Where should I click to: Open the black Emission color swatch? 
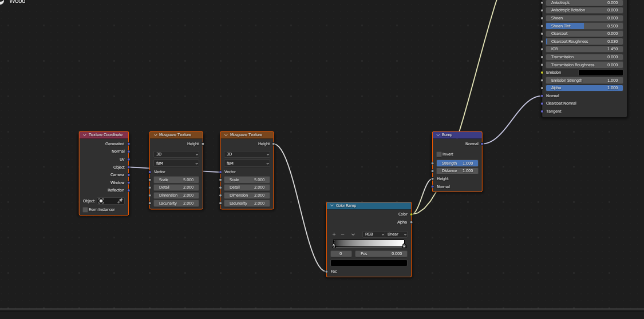pyautogui.click(x=600, y=73)
